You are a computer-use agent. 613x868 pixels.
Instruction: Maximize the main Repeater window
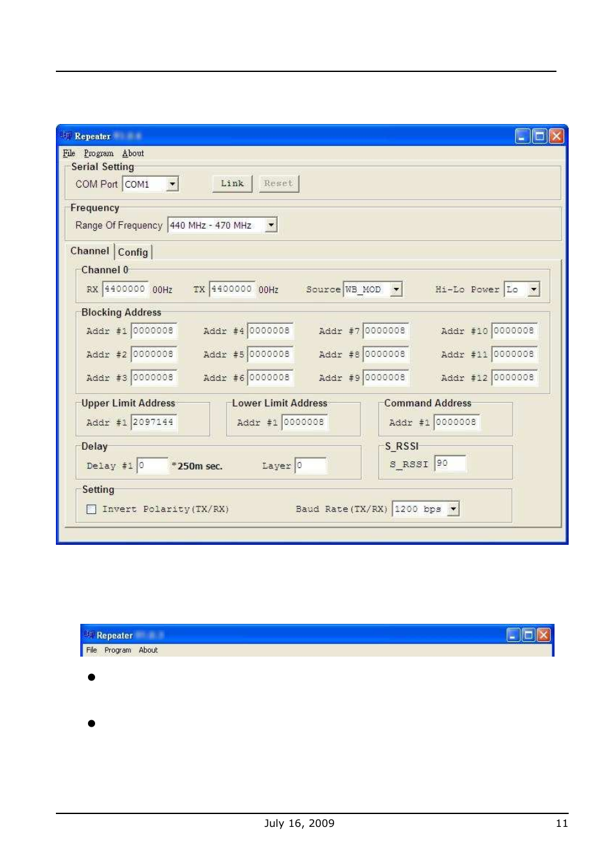pyautogui.click(x=540, y=136)
